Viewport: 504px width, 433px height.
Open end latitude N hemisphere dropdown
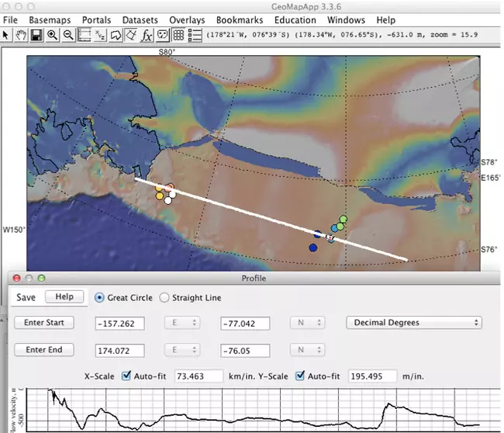pyautogui.click(x=308, y=350)
